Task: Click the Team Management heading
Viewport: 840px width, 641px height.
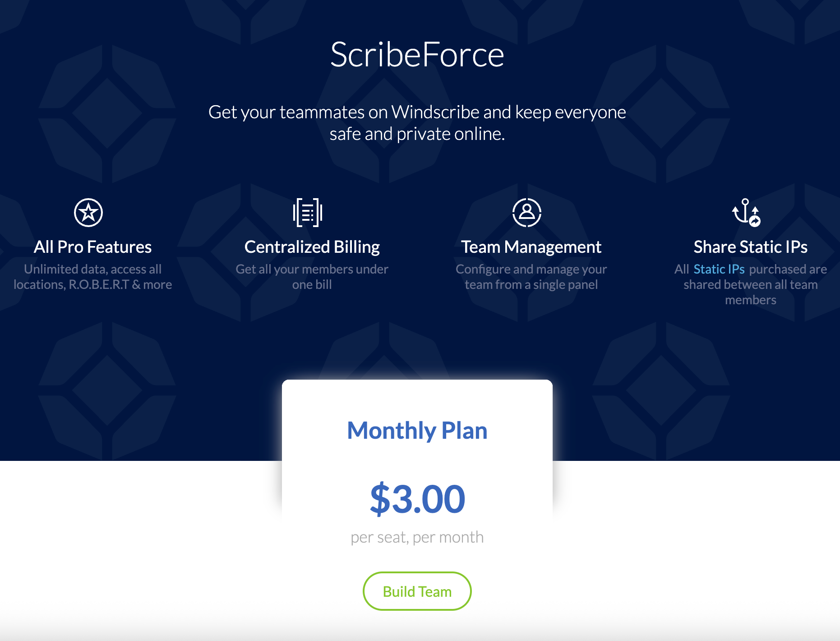Action: tap(531, 247)
